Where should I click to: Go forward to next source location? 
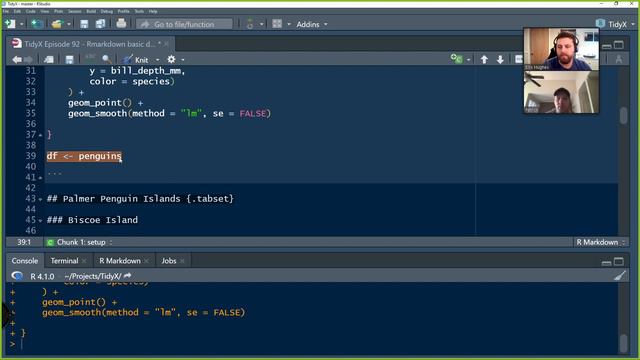tap(28, 60)
